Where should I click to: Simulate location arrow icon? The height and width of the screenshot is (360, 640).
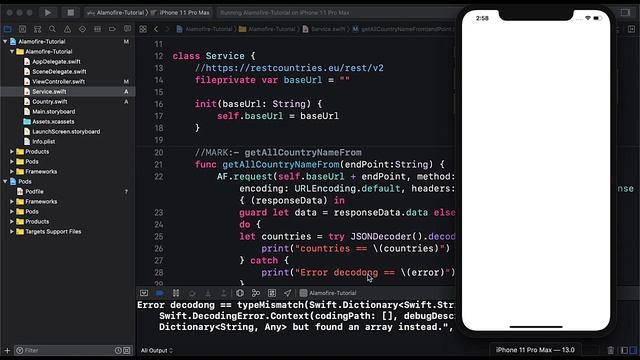(x=288, y=293)
